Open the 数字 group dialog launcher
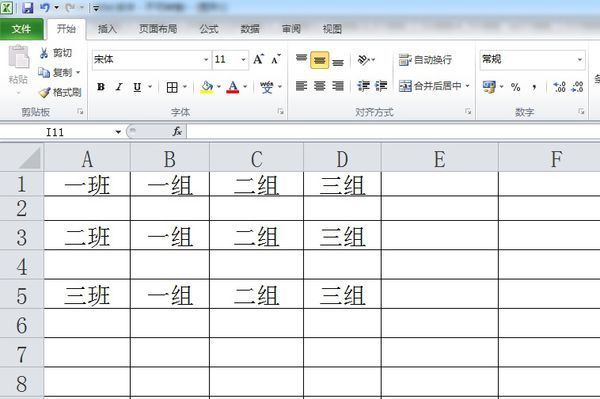 coord(581,112)
